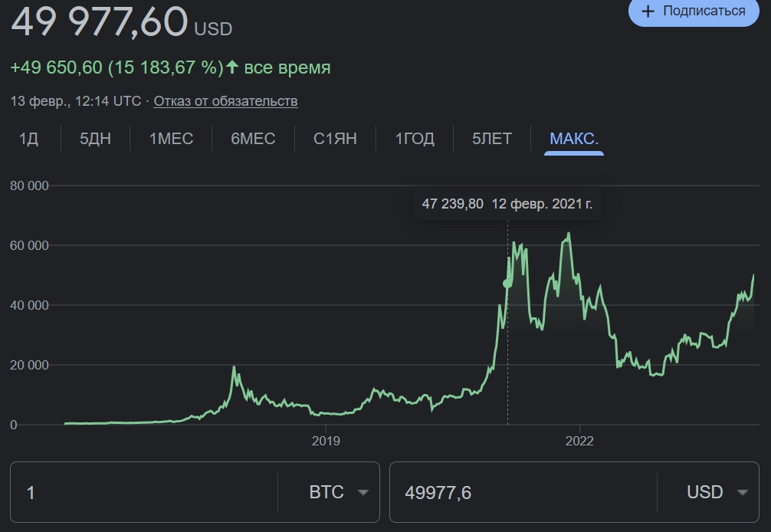771x532 pixels.
Task: Select the С1ЯН year-to-date tab
Action: 335,139
